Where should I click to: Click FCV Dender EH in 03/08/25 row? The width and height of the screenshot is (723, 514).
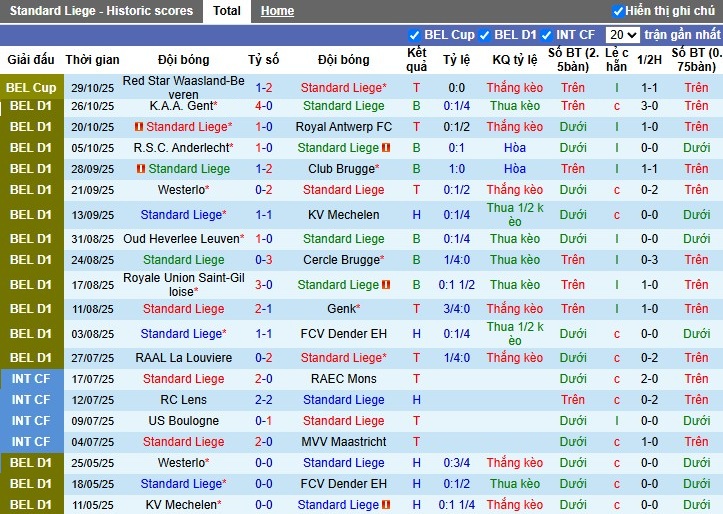tap(344, 333)
